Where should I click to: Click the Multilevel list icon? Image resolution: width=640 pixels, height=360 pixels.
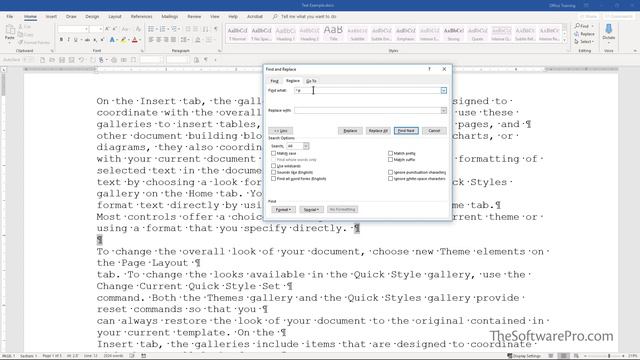(174, 29)
